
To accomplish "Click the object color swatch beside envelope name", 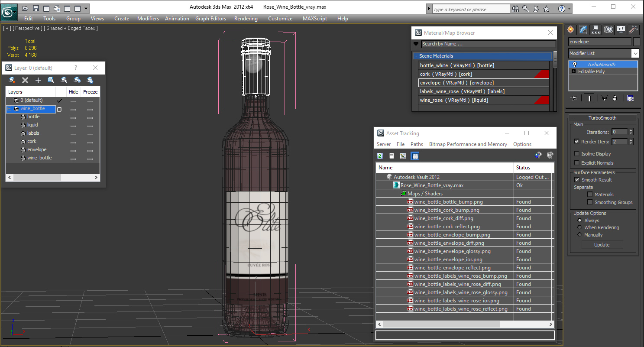I will (637, 42).
